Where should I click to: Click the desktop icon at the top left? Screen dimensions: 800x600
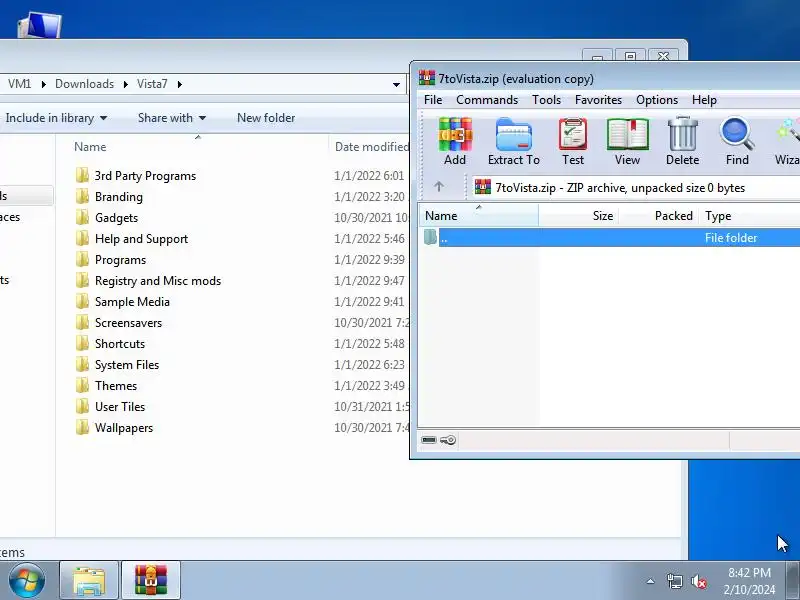click(x=39, y=25)
